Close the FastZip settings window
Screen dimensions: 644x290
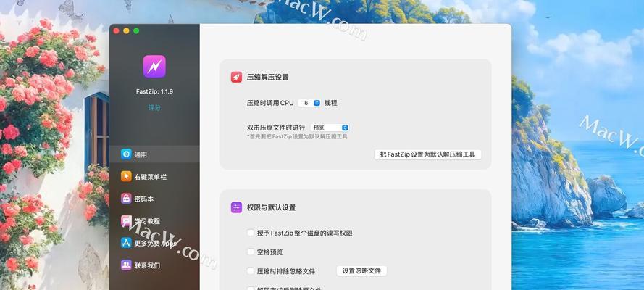116,30
